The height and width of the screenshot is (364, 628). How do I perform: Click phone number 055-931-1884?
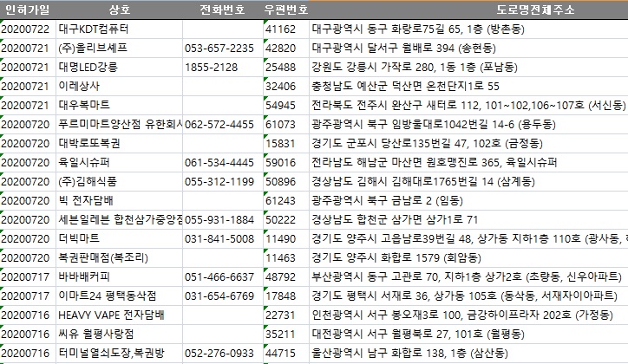point(219,219)
